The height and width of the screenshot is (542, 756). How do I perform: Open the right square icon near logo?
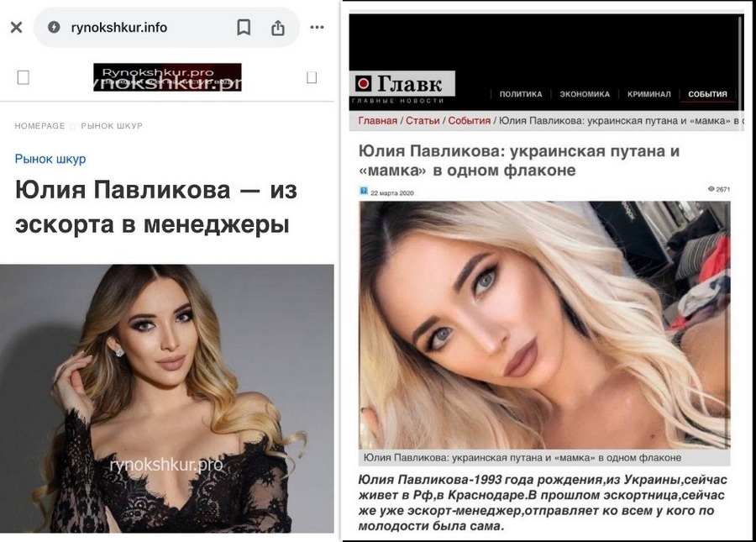tap(312, 77)
